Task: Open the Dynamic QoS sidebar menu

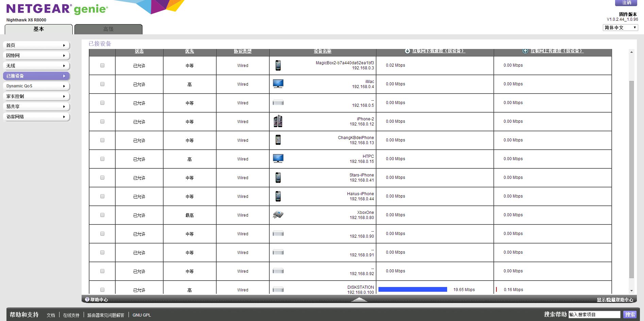Action: click(x=36, y=86)
